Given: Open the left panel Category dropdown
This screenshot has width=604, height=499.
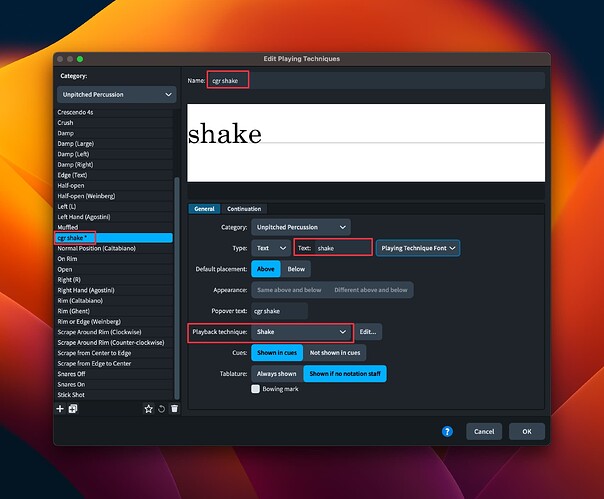Looking at the screenshot, I should 117,94.
